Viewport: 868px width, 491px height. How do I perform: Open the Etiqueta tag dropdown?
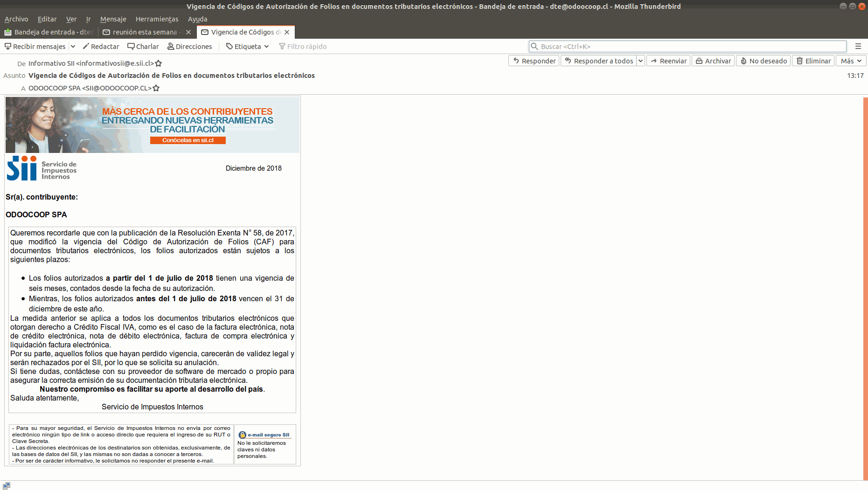(x=247, y=46)
